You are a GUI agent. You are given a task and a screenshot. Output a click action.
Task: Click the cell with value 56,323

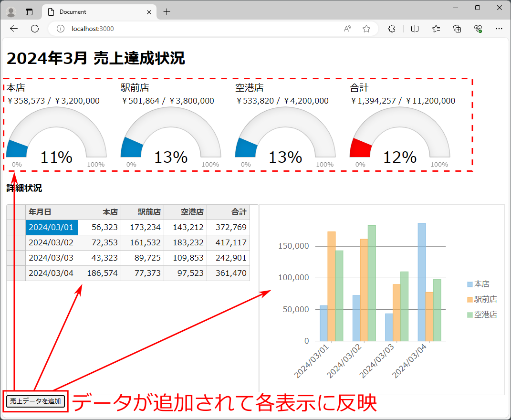click(x=99, y=228)
